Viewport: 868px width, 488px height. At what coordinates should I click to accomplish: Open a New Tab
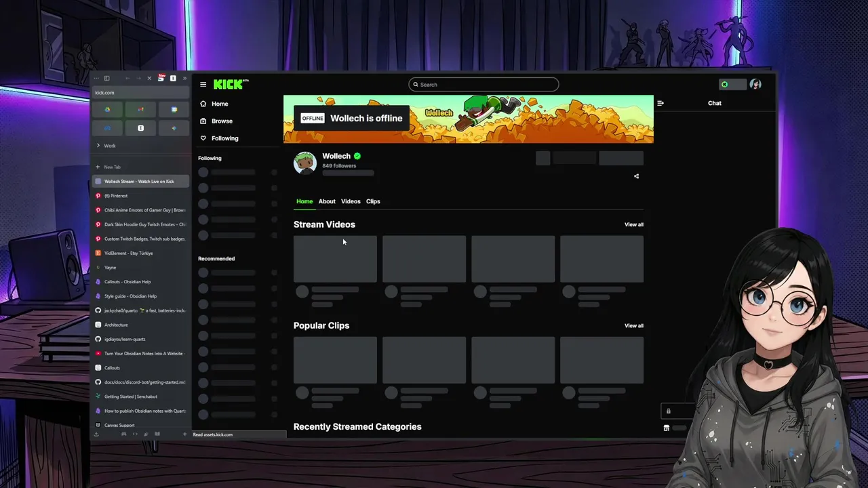click(x=140, y=167)
